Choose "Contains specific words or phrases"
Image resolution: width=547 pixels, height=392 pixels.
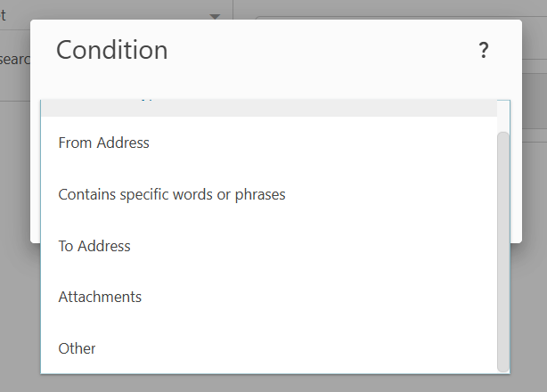point(171,194)
